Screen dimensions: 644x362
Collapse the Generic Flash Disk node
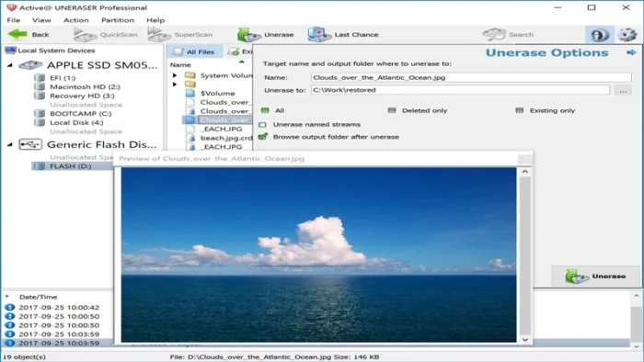(x=10, y=145)
